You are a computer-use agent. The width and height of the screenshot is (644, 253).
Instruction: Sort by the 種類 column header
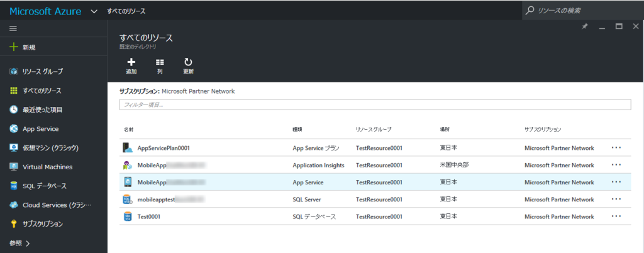coord(297,130)
